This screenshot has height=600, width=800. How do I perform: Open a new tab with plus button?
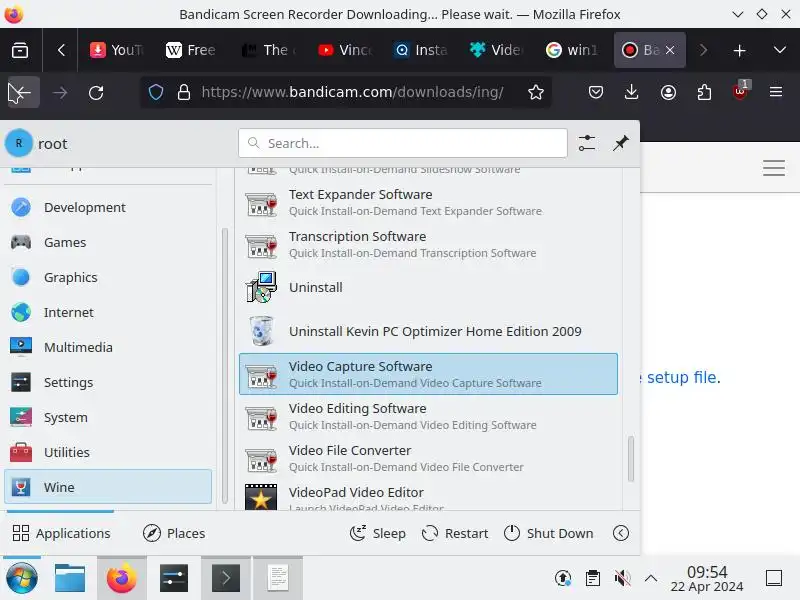739,50
